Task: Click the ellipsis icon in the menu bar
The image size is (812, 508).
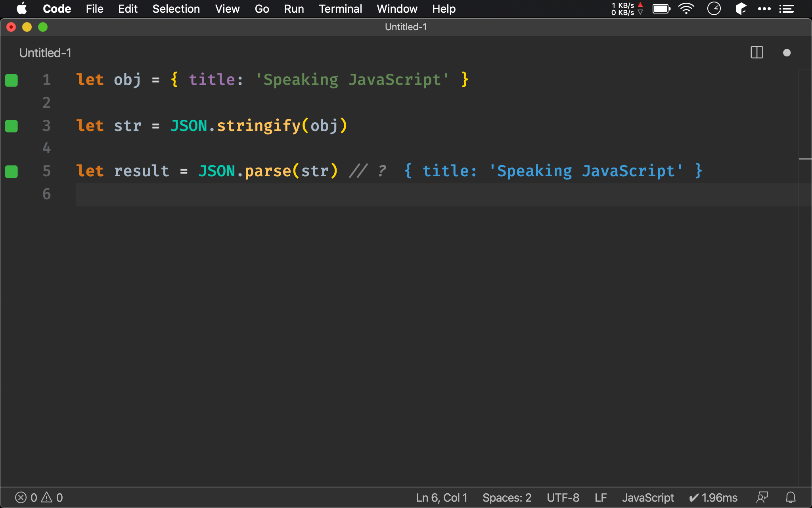Action: 764,8
